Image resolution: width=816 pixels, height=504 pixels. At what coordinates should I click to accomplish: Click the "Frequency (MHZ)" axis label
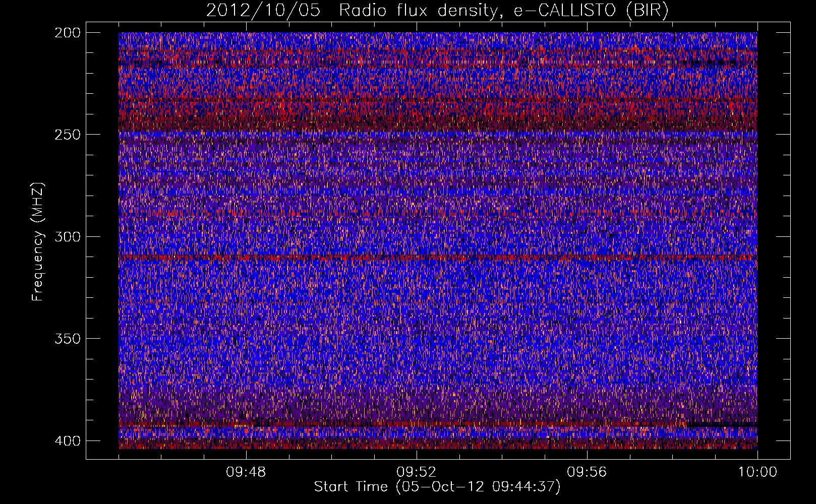38,242
